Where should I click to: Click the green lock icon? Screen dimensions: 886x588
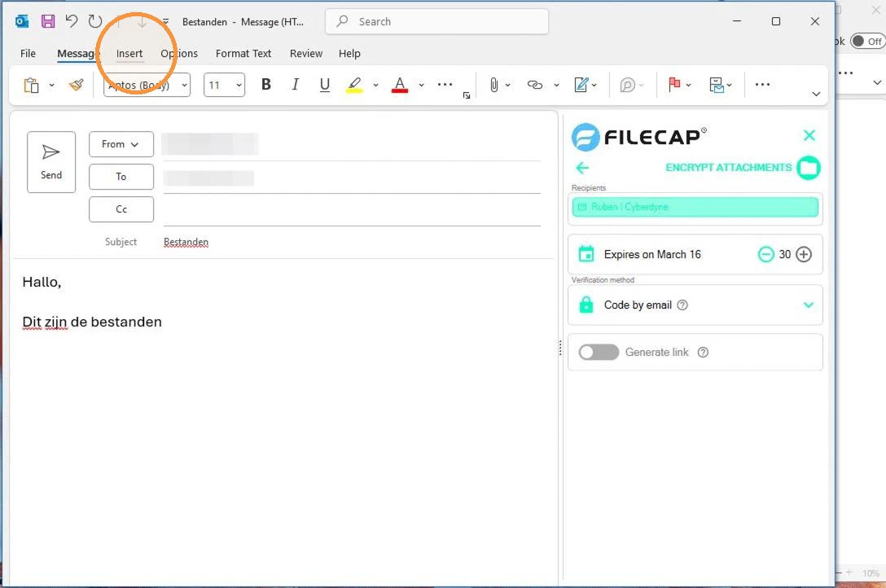(586, 305)
